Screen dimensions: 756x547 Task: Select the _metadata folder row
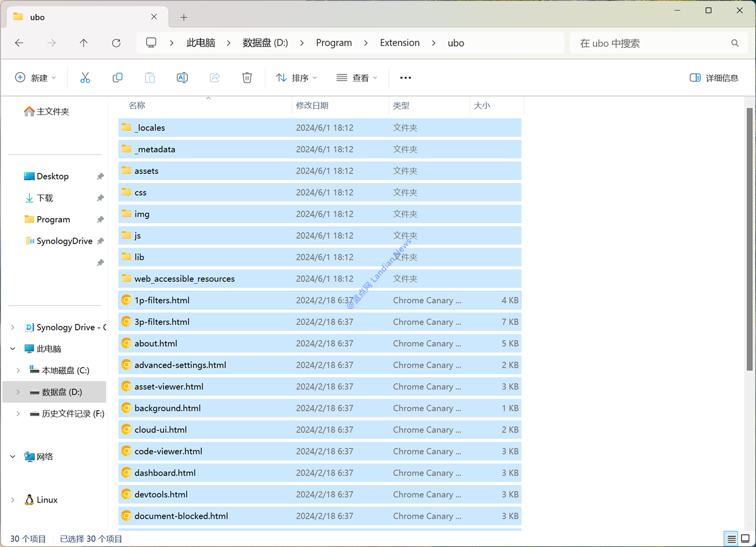pos(320,149)
